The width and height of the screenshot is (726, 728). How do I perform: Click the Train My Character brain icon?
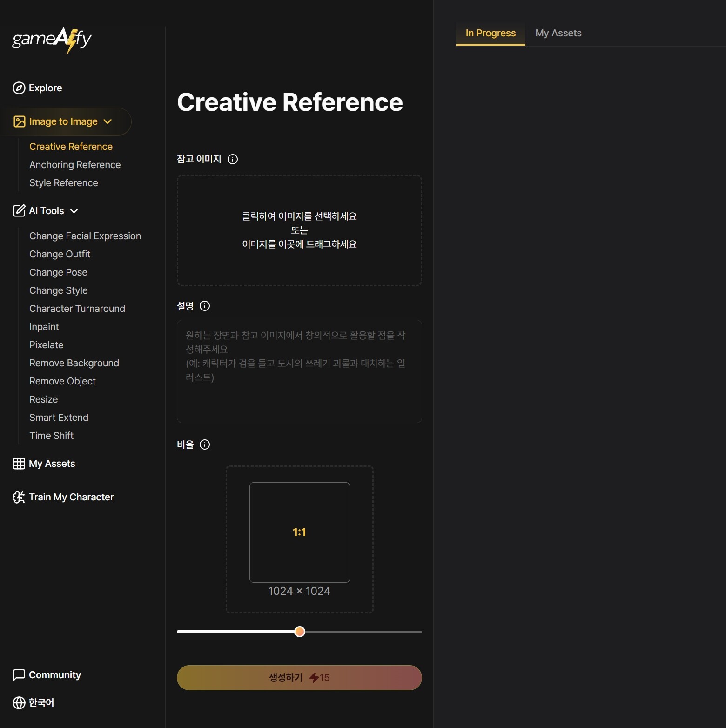(19, 497)
